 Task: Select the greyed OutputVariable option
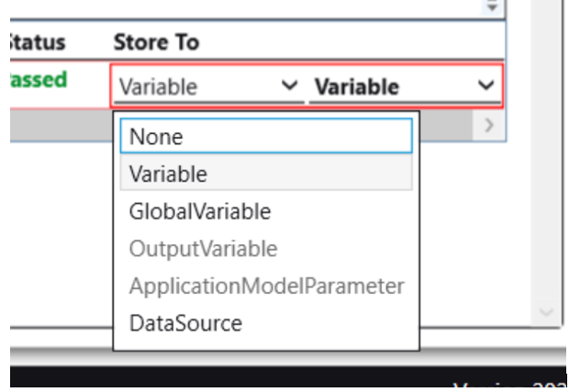266,249
